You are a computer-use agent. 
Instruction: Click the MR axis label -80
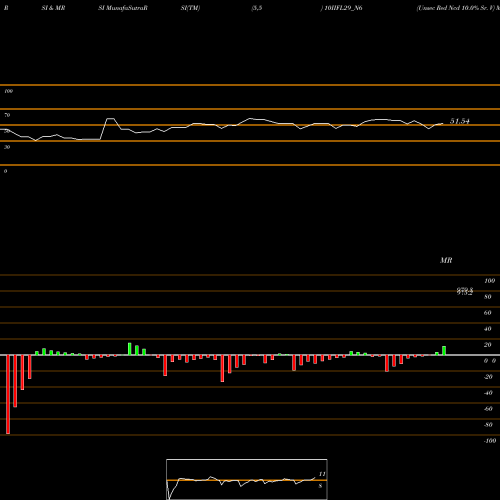click(488, 425)
